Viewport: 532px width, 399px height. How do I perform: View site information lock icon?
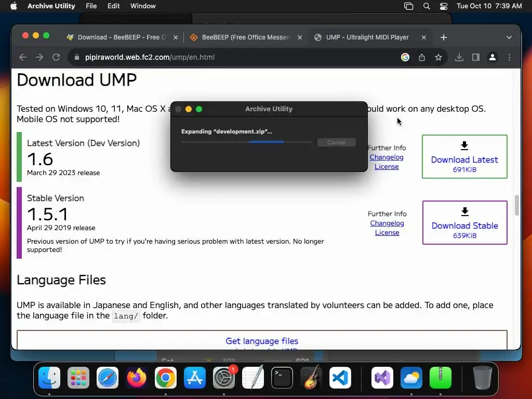click(x=77, y=57)
